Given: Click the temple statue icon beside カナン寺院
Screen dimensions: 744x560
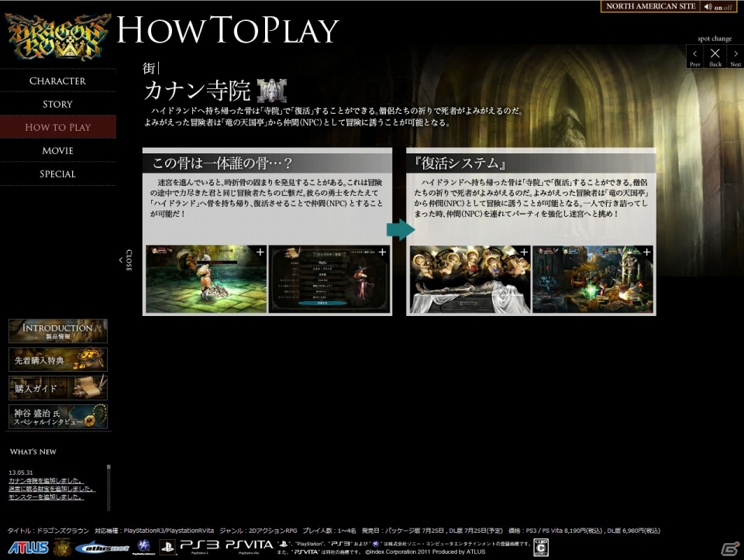Looking at the screenshot, I should click(x=272, y=91).
